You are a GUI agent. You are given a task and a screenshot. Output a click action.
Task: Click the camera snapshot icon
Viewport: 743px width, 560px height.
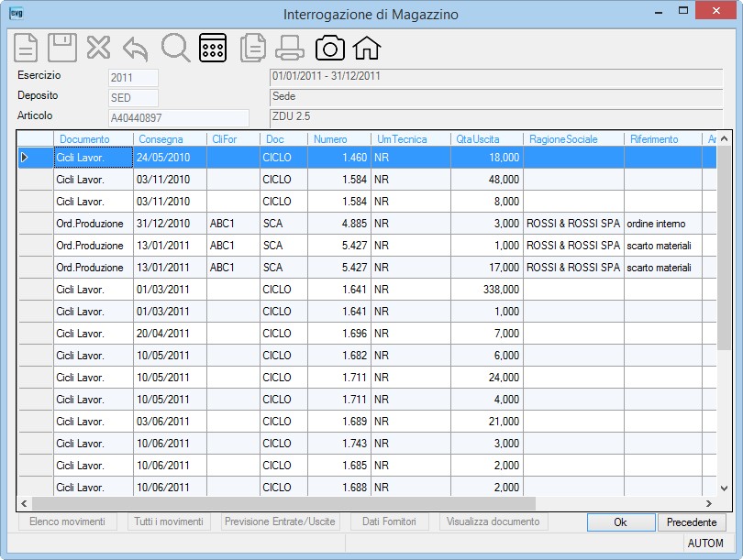point(330,48)
